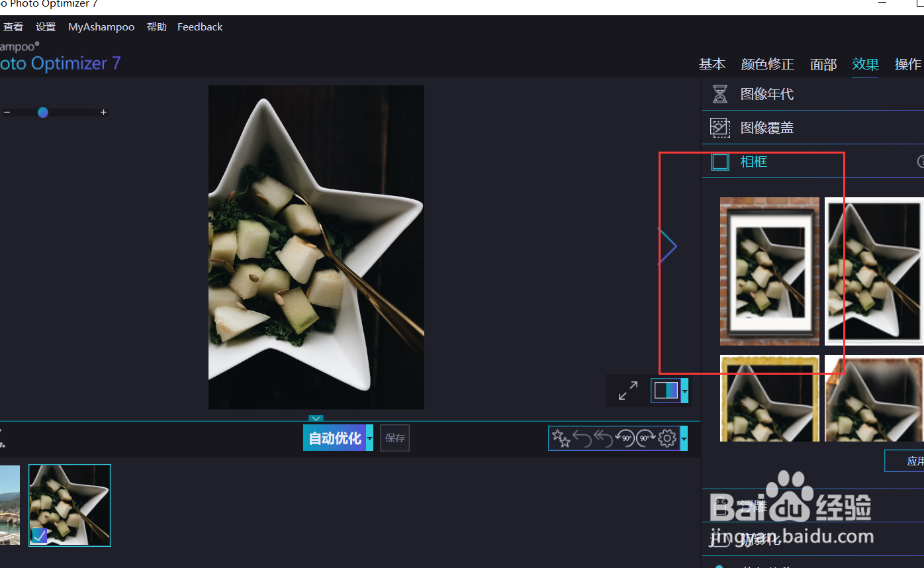This screenshot has height=568, width=924.
Task: Click the fullscreen expand arrows icon
Action: tap(628, 391)
